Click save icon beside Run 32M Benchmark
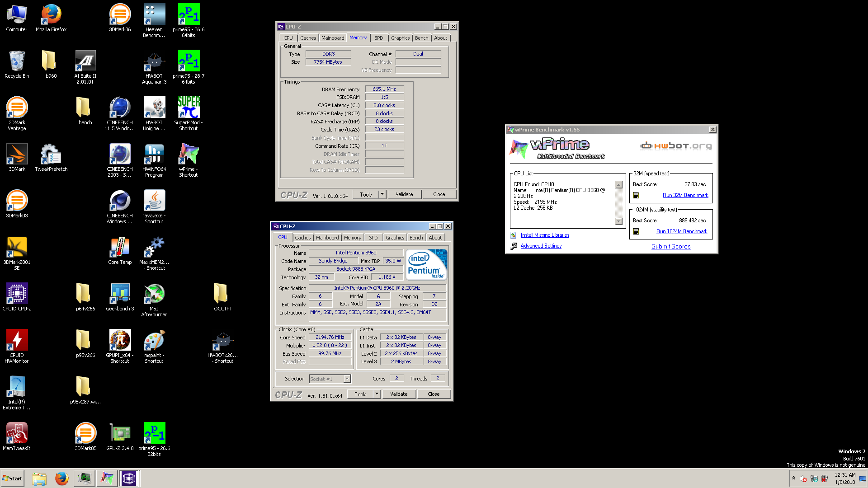The width and height of the screenshot is (868, 488). (636, 195)
